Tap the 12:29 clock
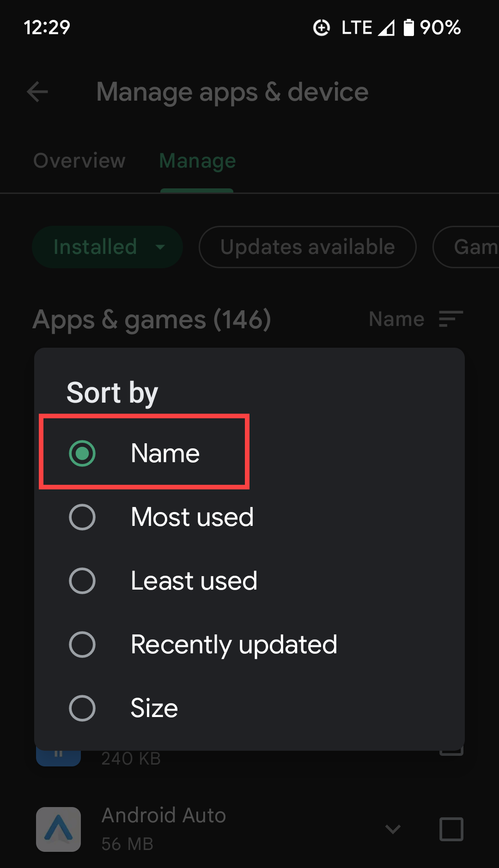The height and width of the screenshot is (868, 499). [47, 28]
